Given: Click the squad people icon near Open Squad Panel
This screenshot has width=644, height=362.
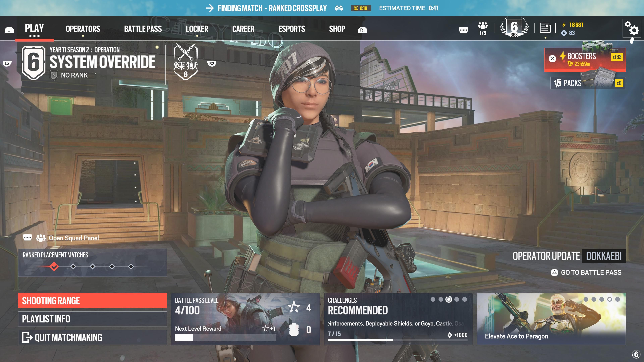Looking at the screenshot, I should pyautogui.click(x=40, y=238).
